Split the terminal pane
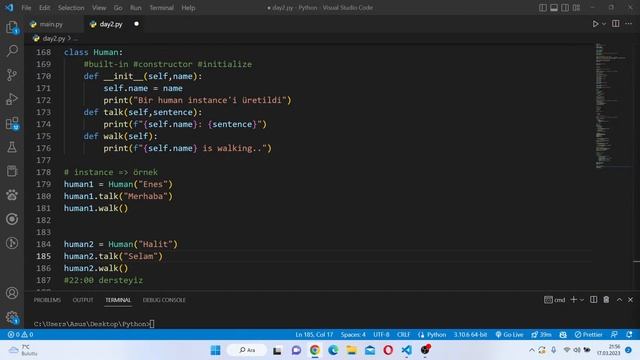This screenshot has width=640, height=360. point(593,300)
